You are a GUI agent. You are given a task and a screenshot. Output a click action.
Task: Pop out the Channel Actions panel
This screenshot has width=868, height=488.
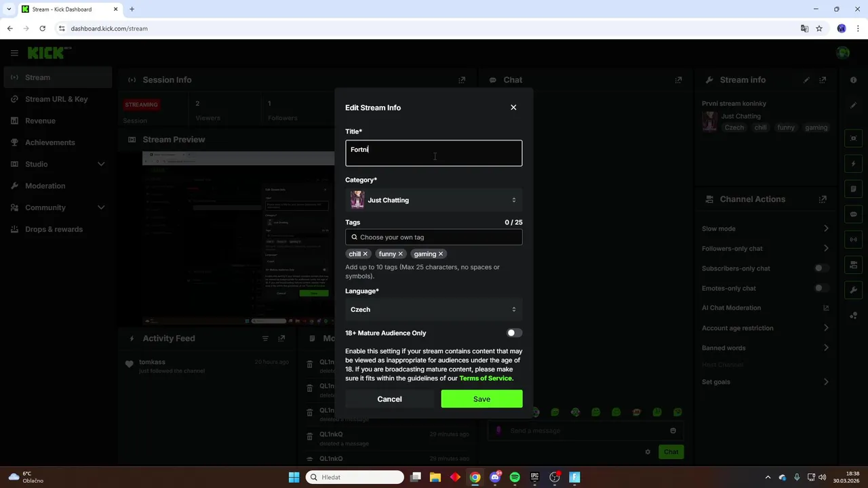tap(823, 199)
